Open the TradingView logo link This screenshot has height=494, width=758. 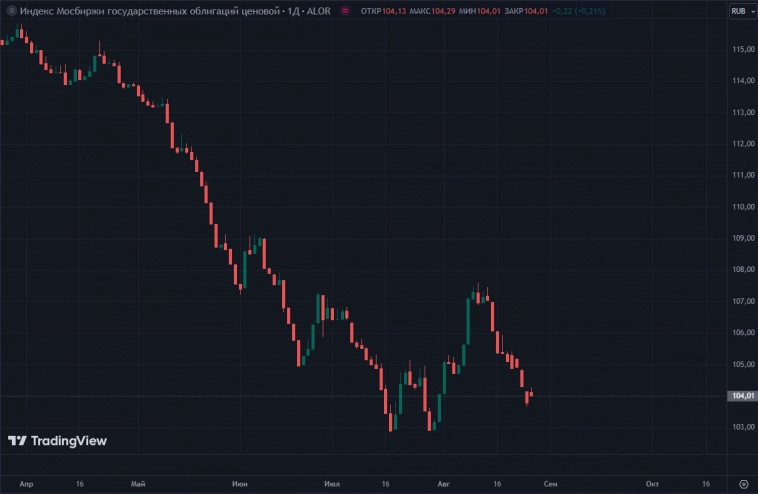[58, 441]
